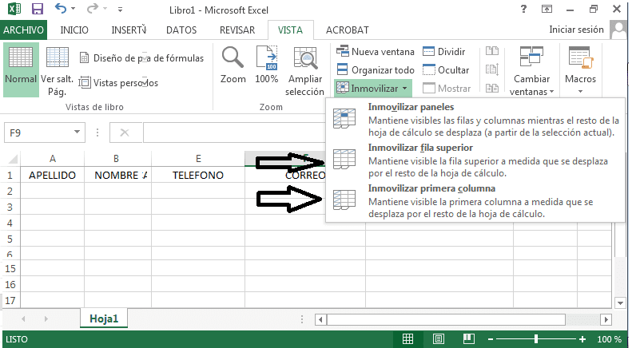Screen dimensions: 644x348
Task: Open the undo history dropdown arrow
Action: 73,9
